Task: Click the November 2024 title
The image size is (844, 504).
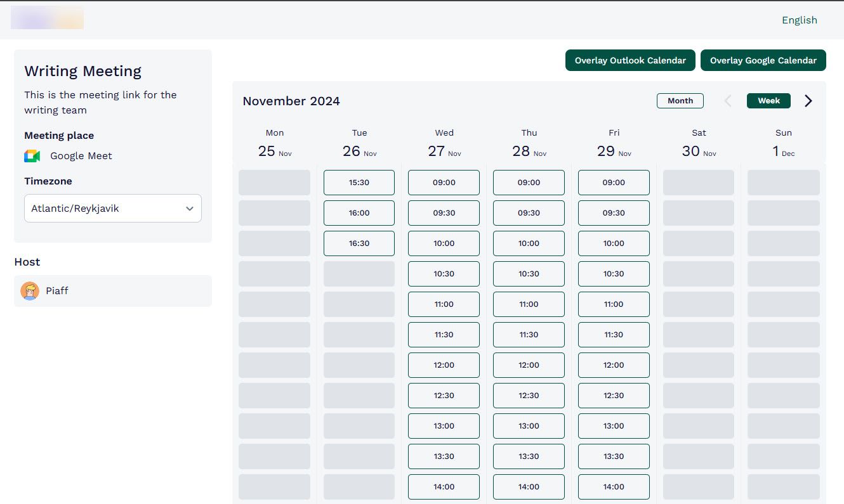Action: pyautogui.click(x=291, y=101)
